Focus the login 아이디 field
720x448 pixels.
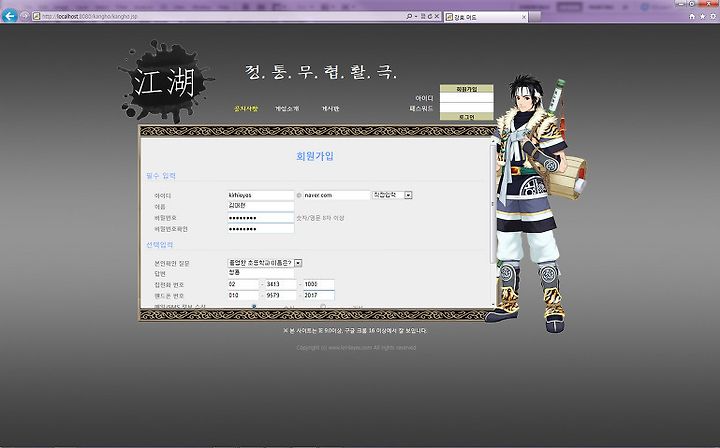coord(467,98)
